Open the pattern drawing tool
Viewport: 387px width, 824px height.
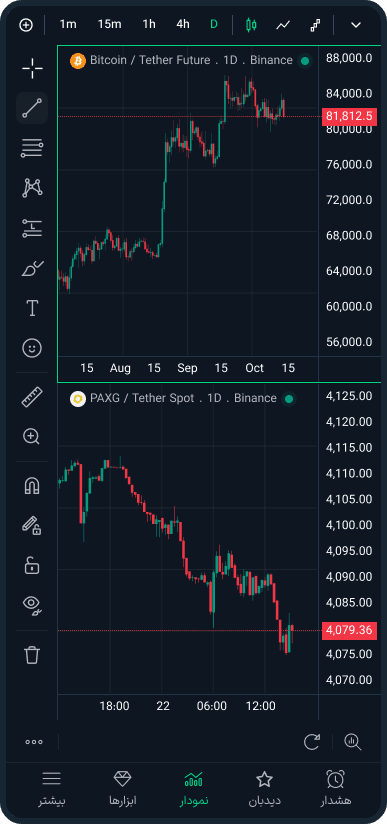coord(32,188)
